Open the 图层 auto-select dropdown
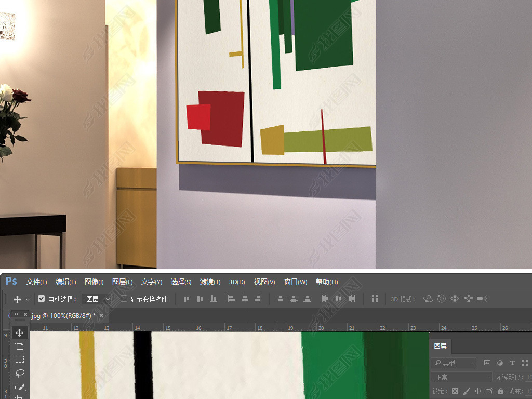Viewport: 532px width, 399px height. [97, 299]
